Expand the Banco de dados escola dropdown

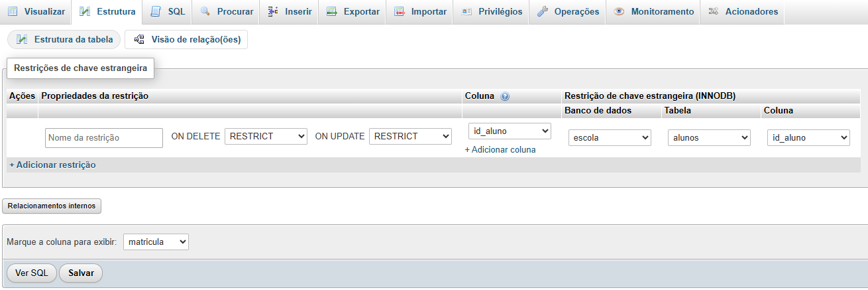pos(610,138)
